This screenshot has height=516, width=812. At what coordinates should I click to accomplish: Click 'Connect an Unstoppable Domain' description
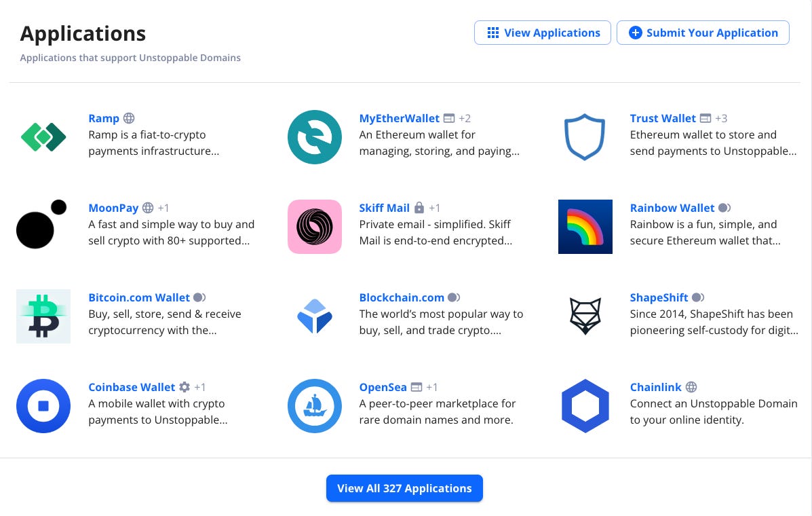tap(714, 411)
